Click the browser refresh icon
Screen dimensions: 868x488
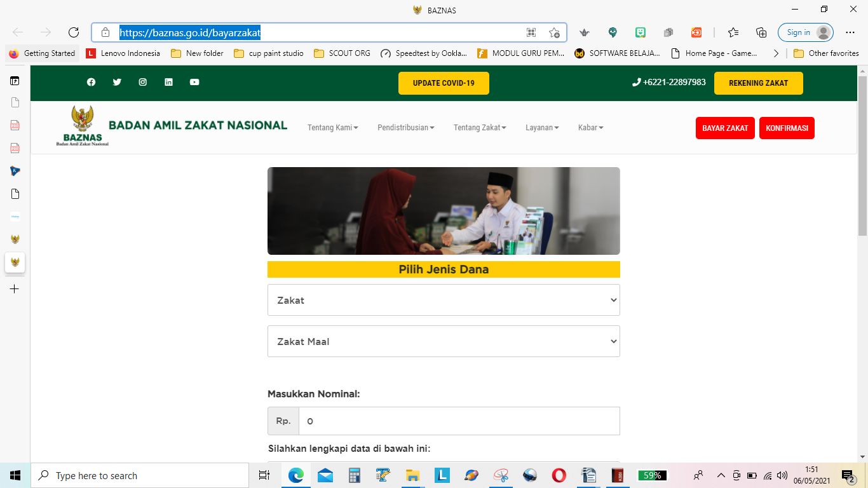click(x=73, y=32)
